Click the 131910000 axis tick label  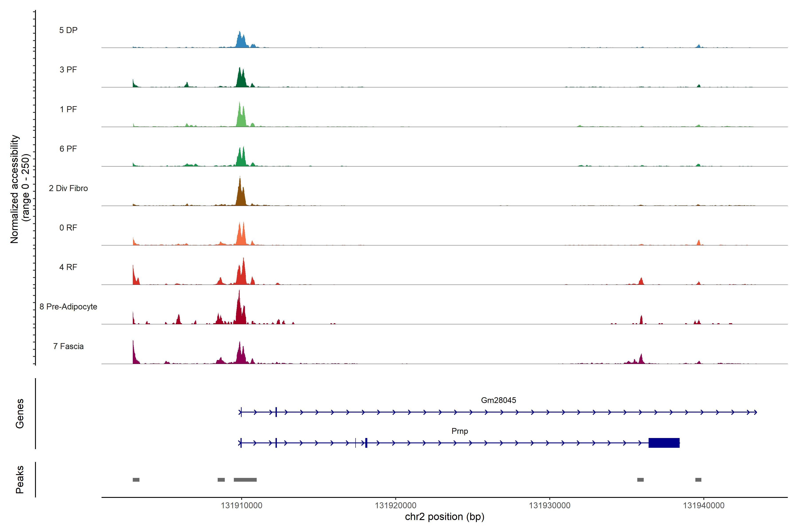tap(242, 506)
